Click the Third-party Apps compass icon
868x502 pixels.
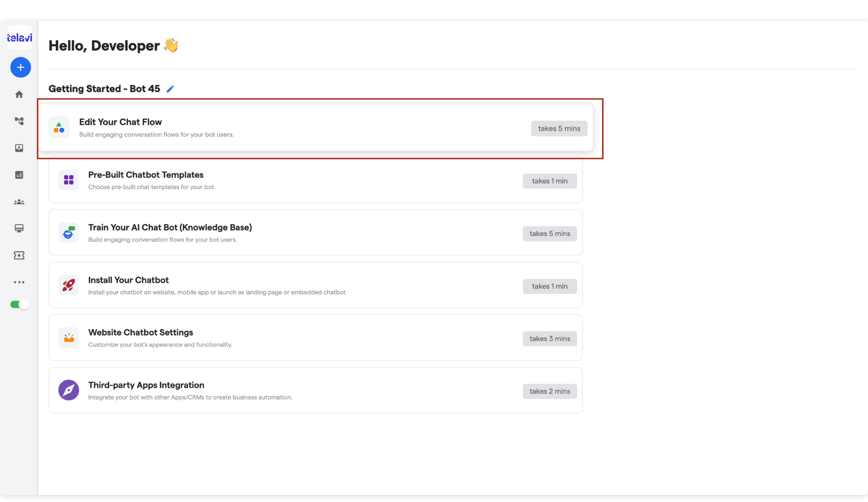[69, 390]
